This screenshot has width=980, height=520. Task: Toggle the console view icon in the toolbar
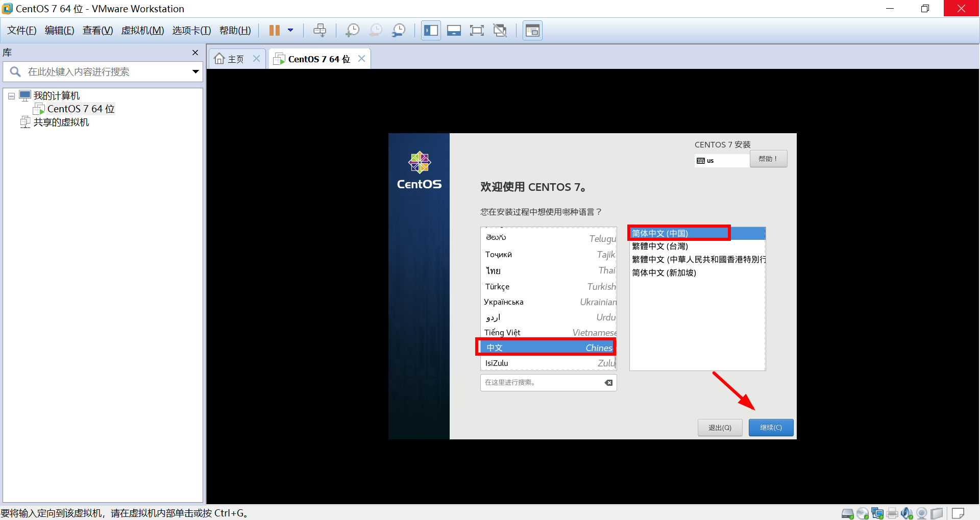coord(532,31)
